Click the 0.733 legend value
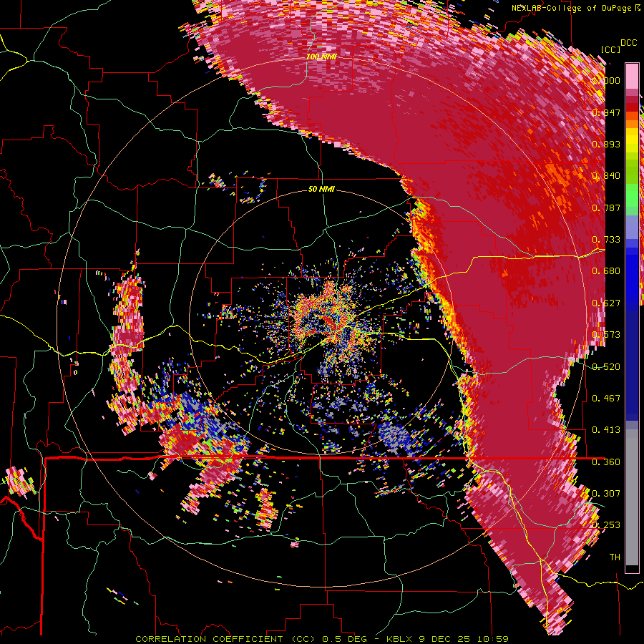The height and width of the screenshot is (644, 644). point(606,240)
